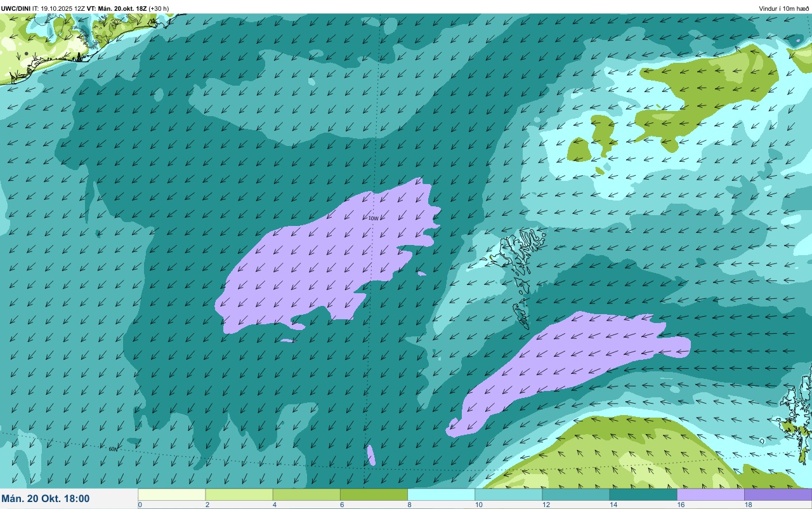The width and height of the screenshot is (812, 509).
Task: Pick the 4–6 green legend segment
Action: [x=306, y=494]
